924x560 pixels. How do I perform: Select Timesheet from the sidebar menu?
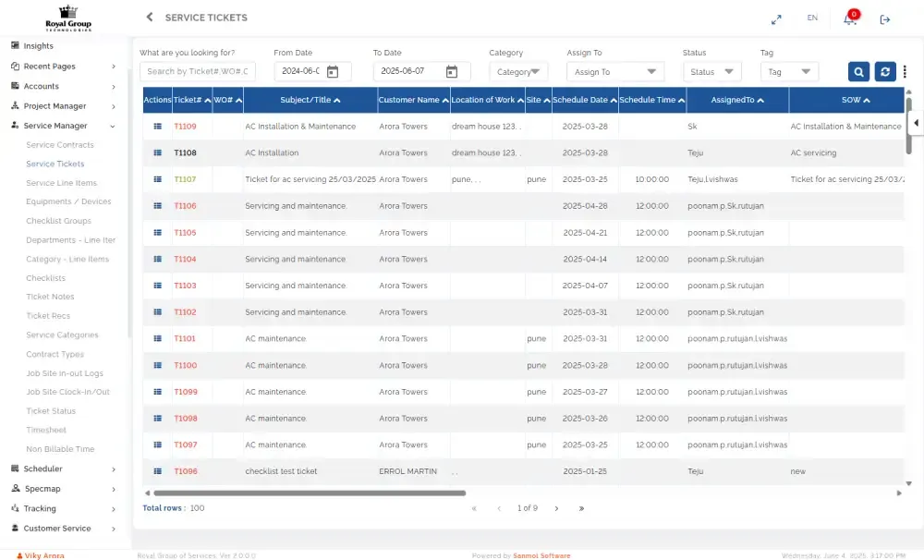coord(46,431)
